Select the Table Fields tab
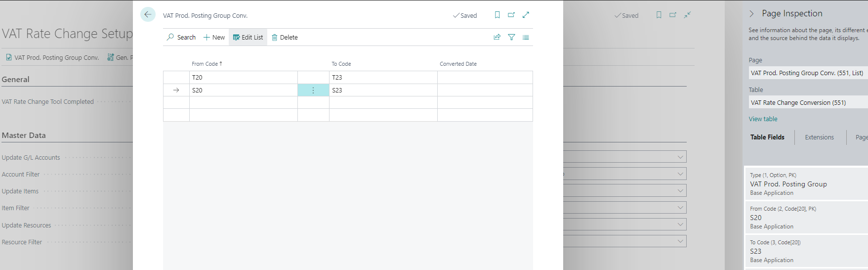Image resolution: width=868 pixels, height=270 pixels. pyautogui.click(x=767, y=137)
